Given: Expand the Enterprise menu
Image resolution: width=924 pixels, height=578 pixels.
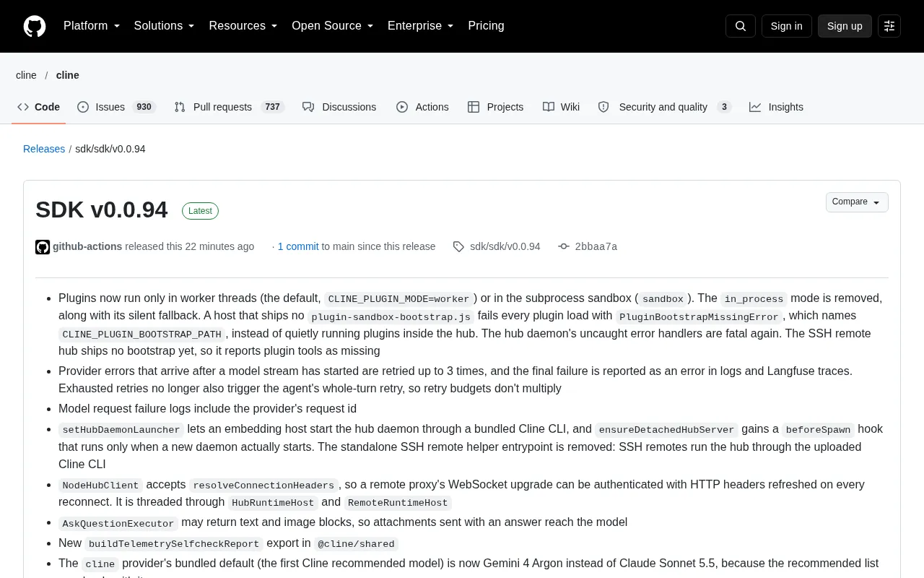Looking at the screenshot, I should pyautogui.click(x=421, y=26).
